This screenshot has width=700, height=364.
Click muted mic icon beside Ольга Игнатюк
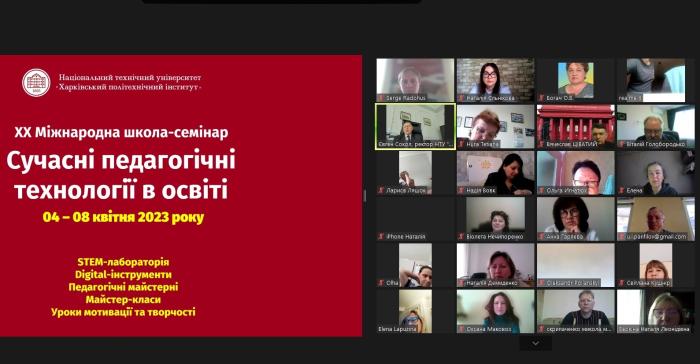pos(542,190)
